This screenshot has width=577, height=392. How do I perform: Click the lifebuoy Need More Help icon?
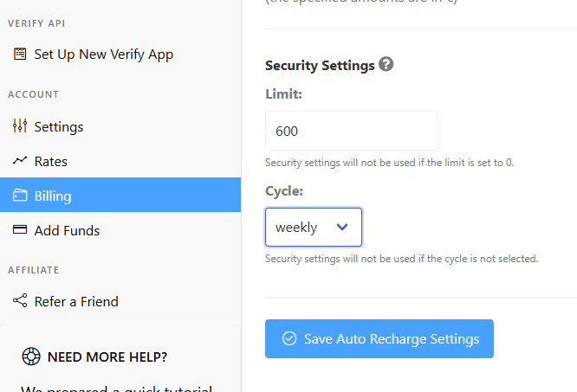pyautogui.click(x=31, y=357)
